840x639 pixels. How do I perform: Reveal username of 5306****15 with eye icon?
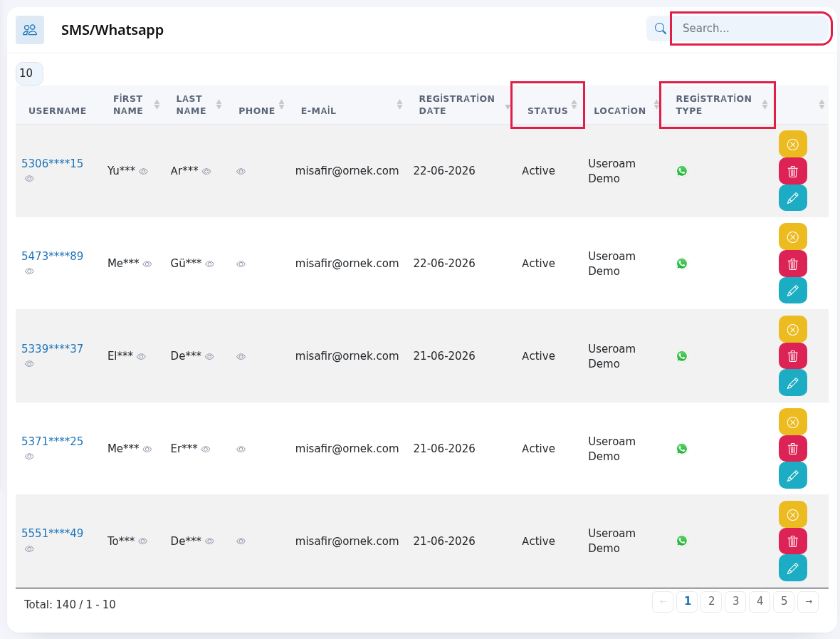click(29, 179)
